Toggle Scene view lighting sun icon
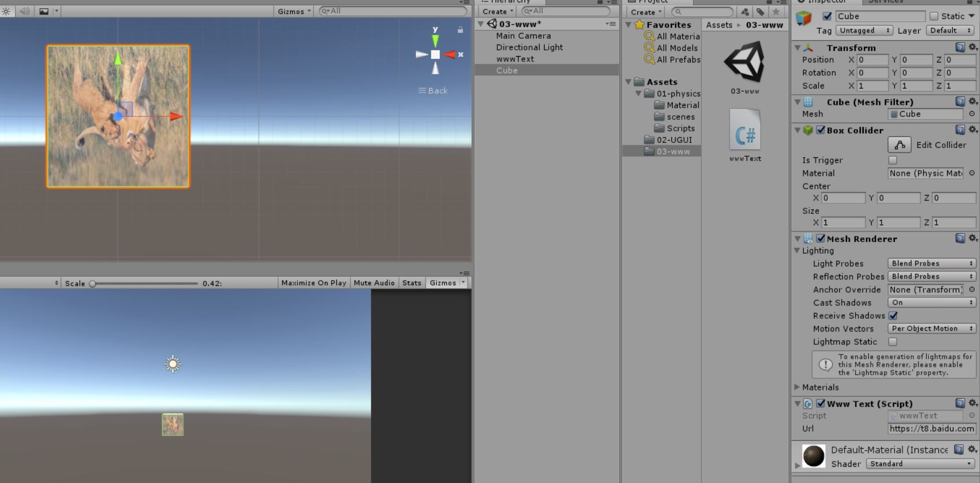980x483 pixels. [6, 11]
